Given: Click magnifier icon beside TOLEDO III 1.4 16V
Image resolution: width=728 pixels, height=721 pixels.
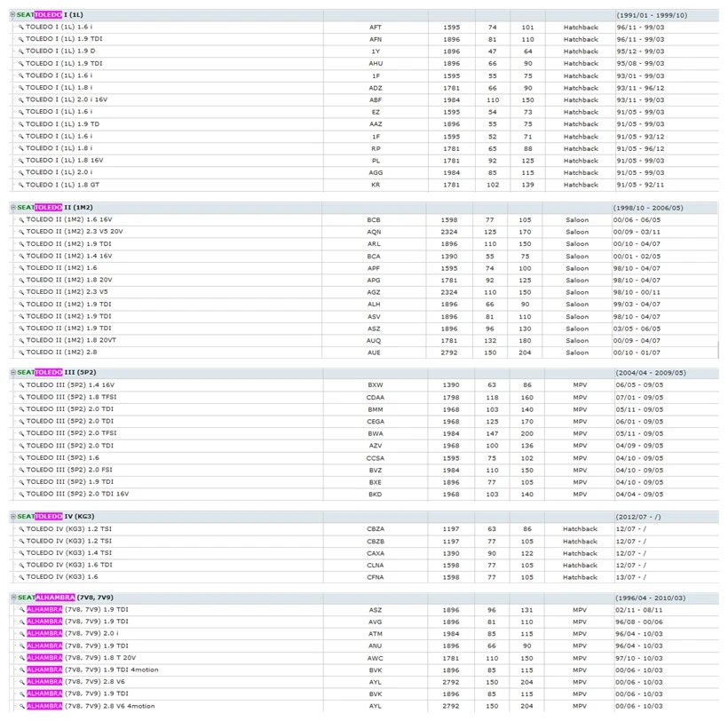Looking at the screenshot, I should pyautogui.click(x=21, y=385).
